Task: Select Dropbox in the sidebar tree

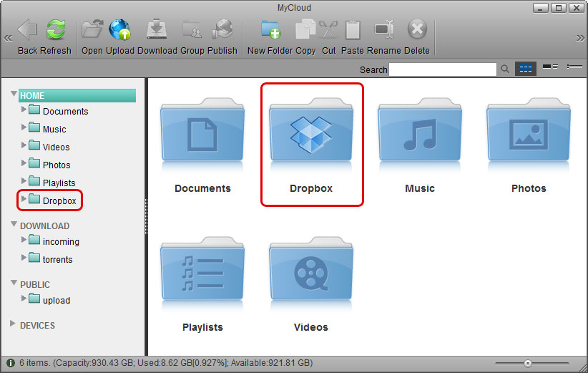Action: pos(59,201)
